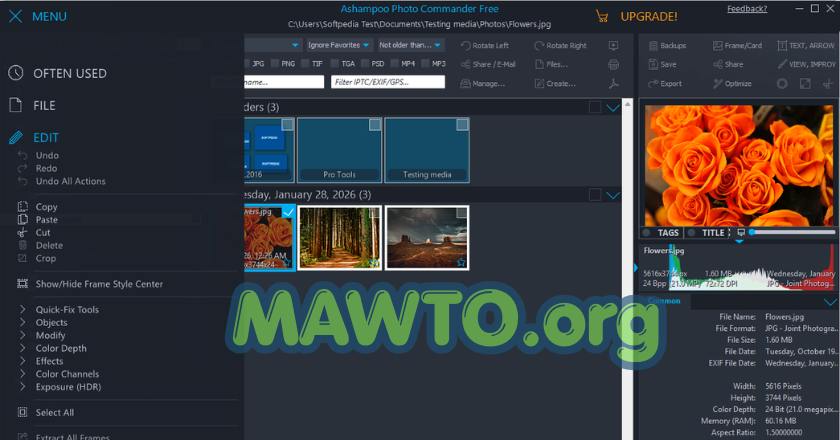Click the monitor icon beside TITLE
This screenshot has height=440, width=840.
click(741, 233)
